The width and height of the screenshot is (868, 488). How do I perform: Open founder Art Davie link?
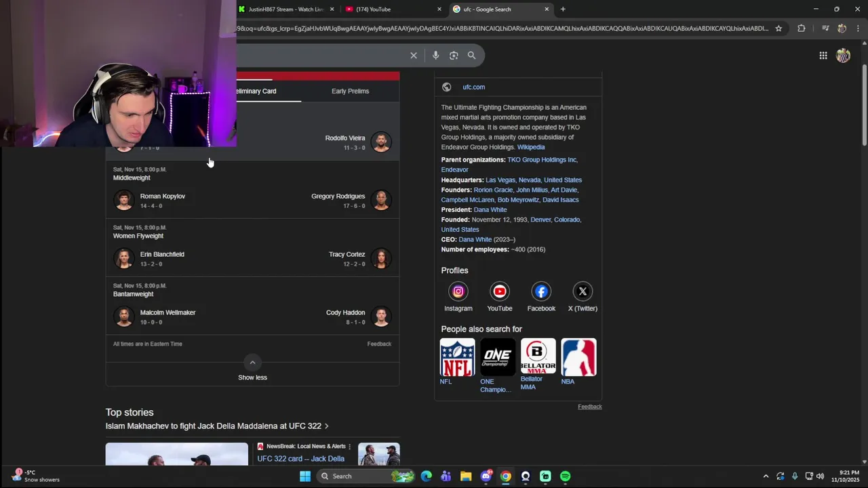(564, 190)
